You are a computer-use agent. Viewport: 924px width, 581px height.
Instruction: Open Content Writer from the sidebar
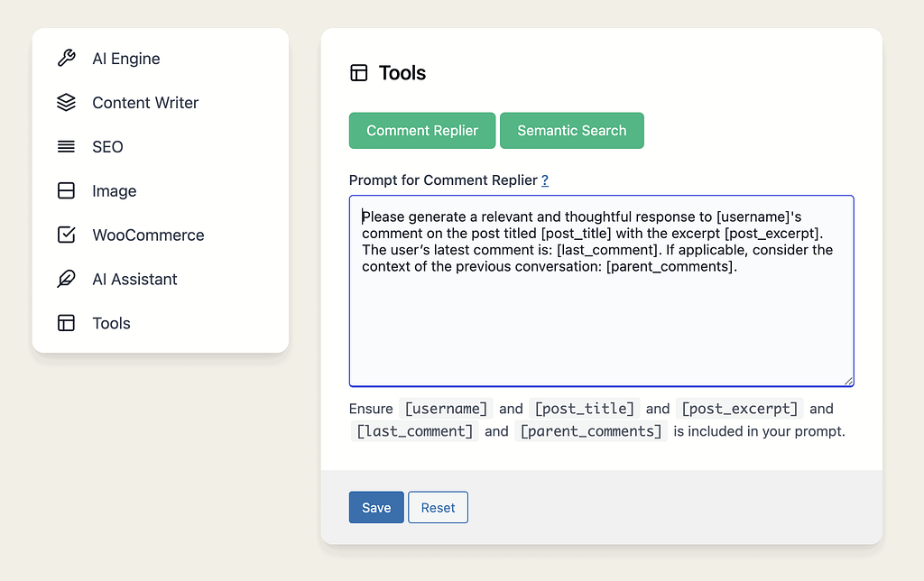click(x=144, y=102)
